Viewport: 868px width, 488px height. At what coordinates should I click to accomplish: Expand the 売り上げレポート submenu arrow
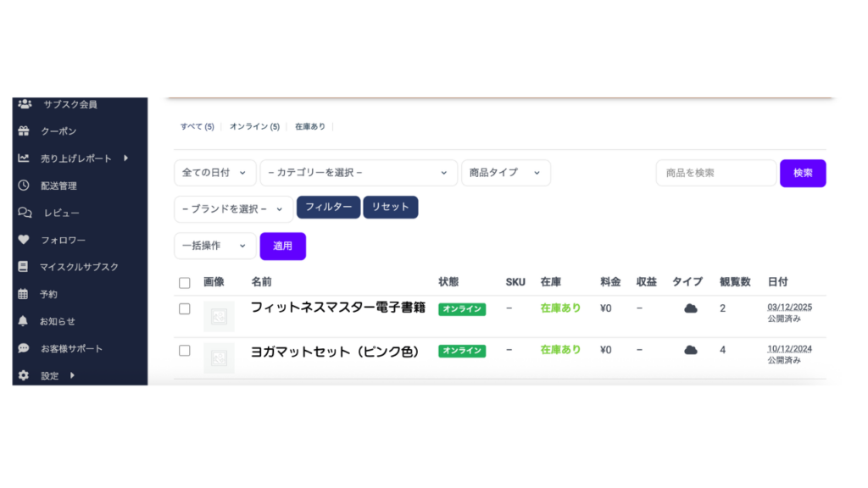point(126,158)
